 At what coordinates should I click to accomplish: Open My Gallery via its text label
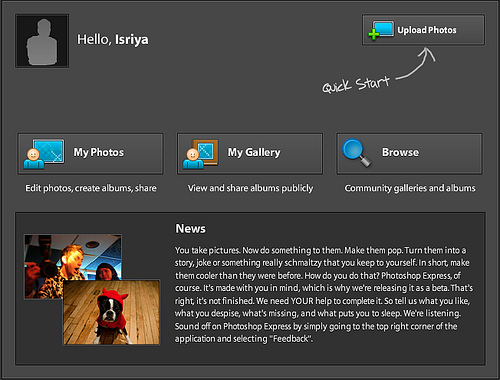[x=254, y=152]
